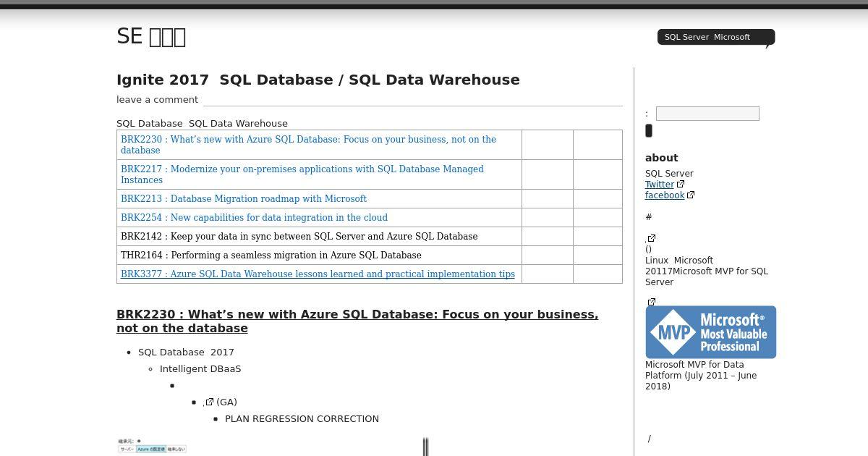Click the external link icon below the # sign

(652, 238)
